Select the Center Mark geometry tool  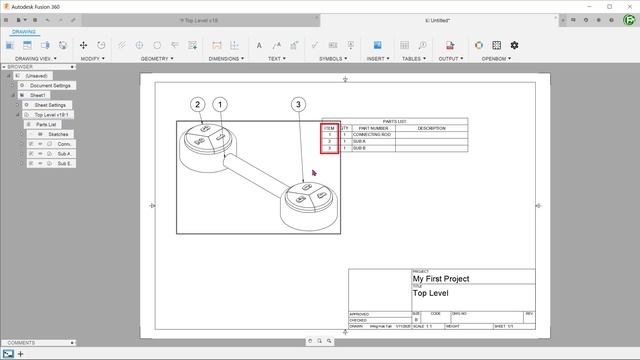(x=139, y=45)
